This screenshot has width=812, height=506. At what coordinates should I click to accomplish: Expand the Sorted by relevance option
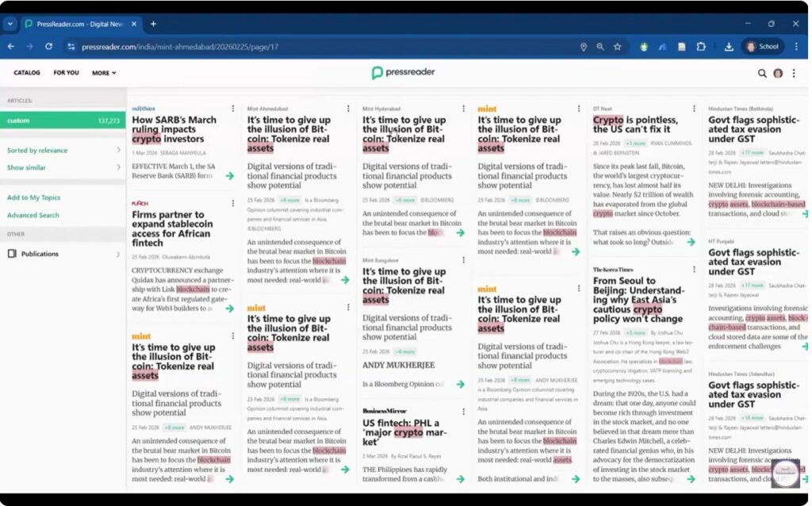[62, 150]
